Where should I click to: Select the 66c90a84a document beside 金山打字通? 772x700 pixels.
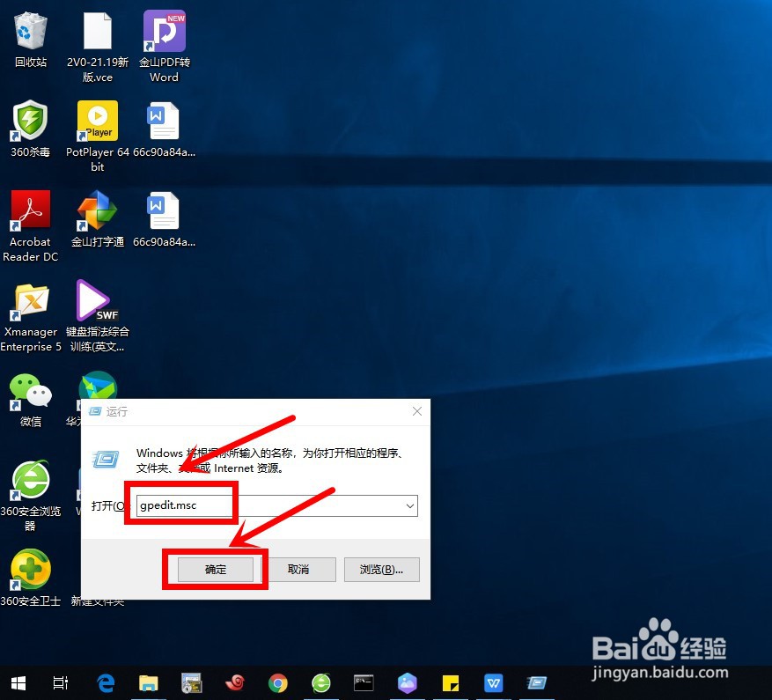(x=164, y=219)
